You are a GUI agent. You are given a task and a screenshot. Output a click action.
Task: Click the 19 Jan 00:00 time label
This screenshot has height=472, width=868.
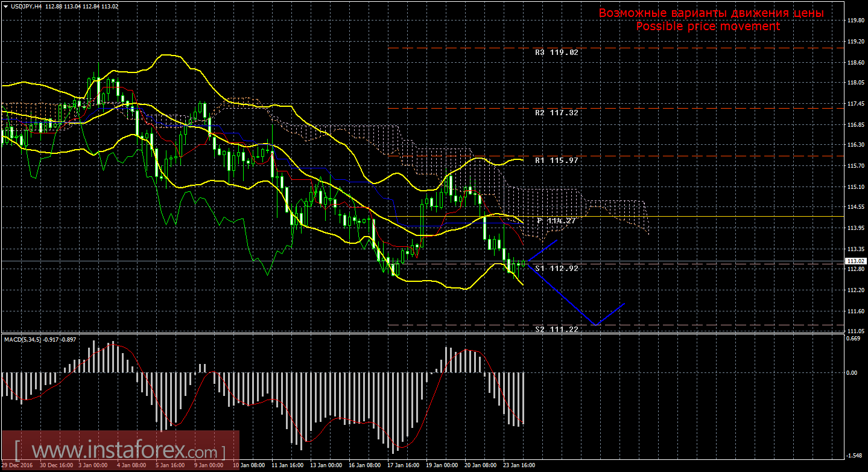click(442, 466)
